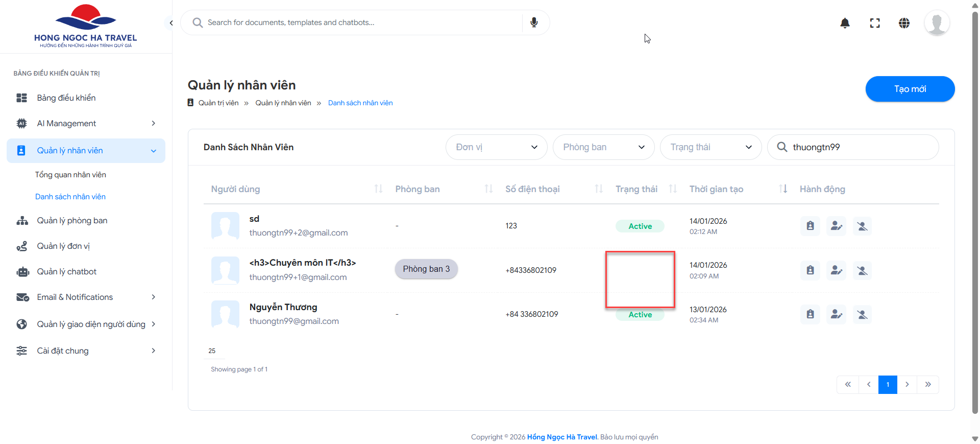Open the Trạng thái dropdown filter

click(710, 147)
